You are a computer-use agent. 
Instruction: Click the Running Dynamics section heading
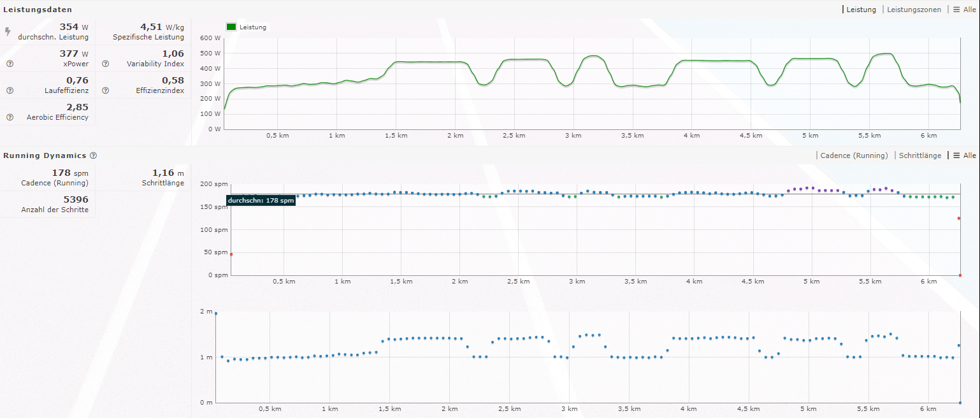[x=45, y=155]
